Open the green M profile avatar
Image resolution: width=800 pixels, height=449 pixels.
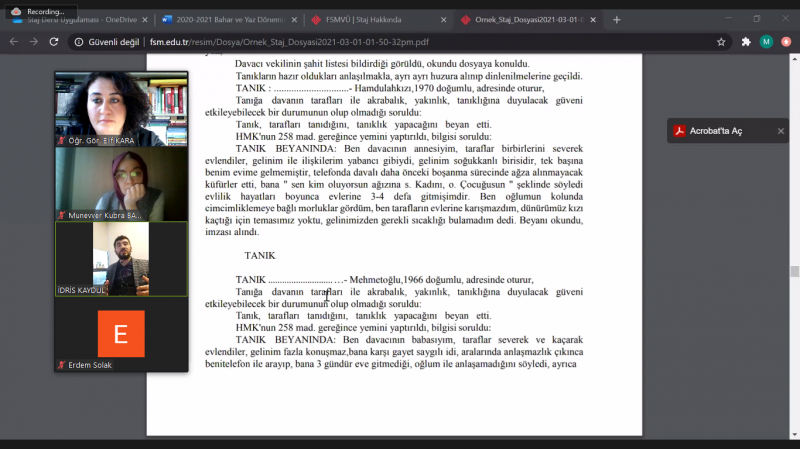coord(766,42)
